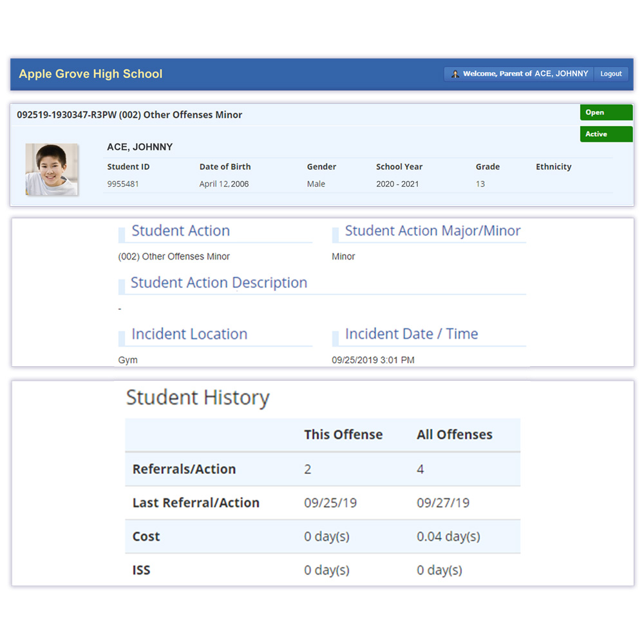644x644 pixels.
Task: Click the Incident Location heading
Action: 189,334
